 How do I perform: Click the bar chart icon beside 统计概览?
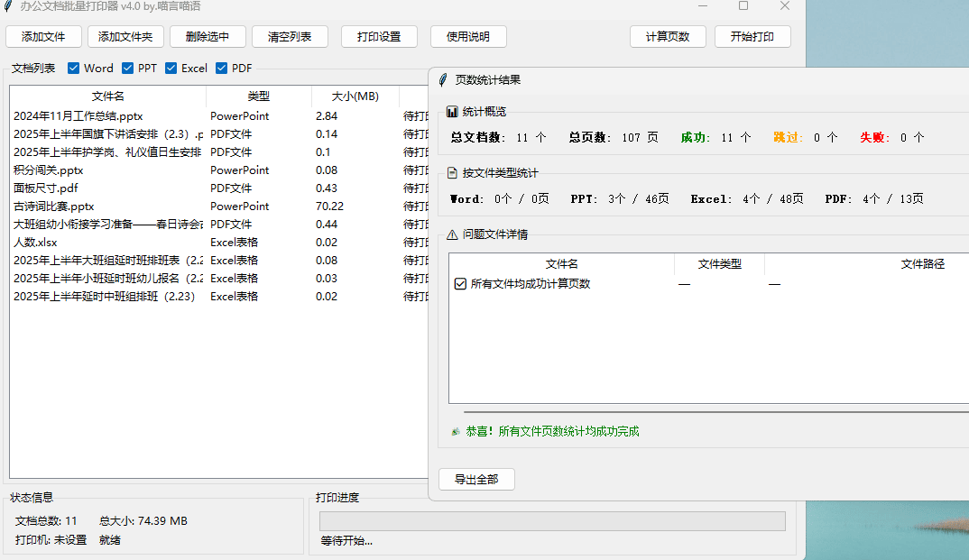pos(453,111)
